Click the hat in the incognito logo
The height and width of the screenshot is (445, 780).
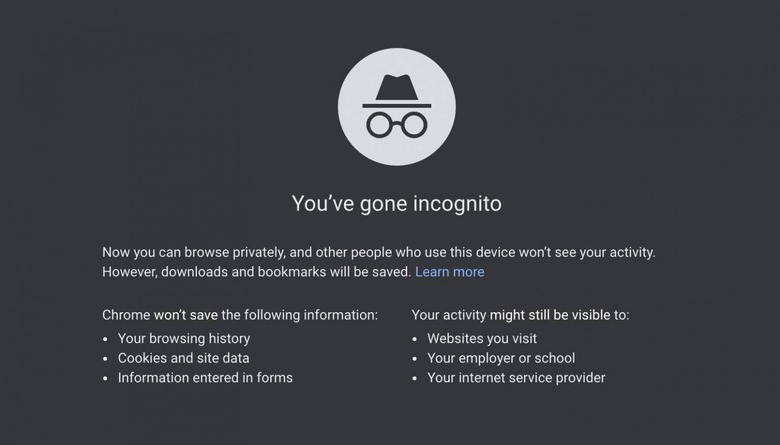point(396,90)
